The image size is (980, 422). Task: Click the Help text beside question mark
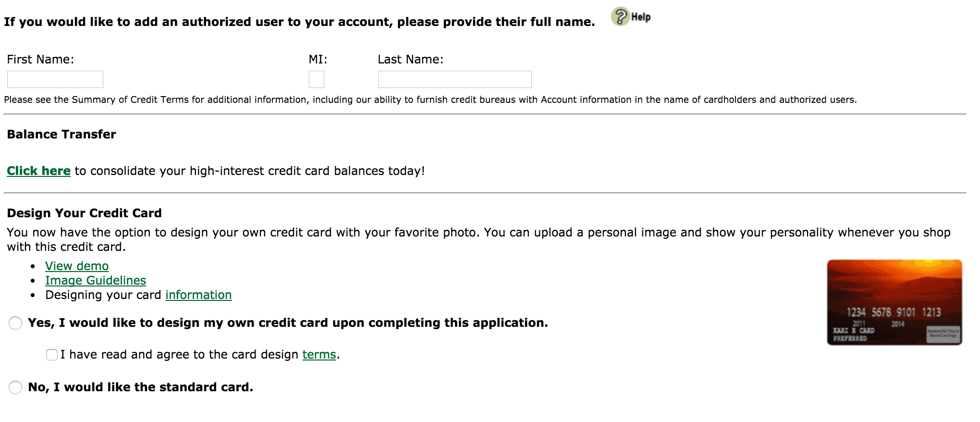(641, 17)
